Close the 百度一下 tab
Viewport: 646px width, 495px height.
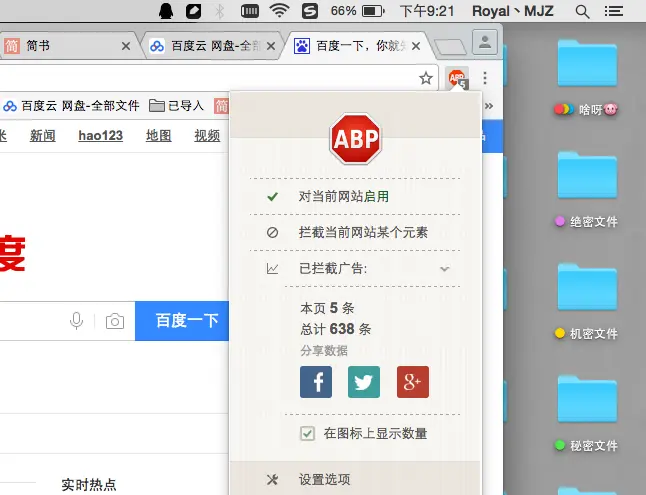pos(416,46)
